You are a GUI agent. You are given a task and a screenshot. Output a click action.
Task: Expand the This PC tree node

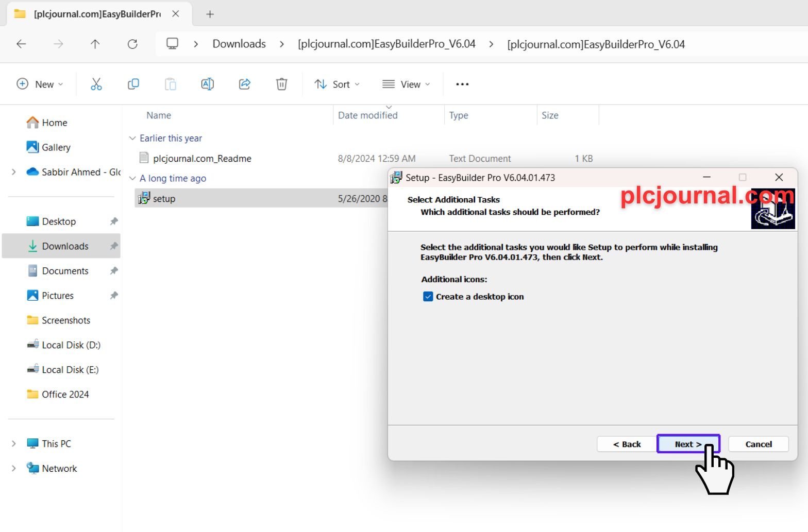coord(14,443)
